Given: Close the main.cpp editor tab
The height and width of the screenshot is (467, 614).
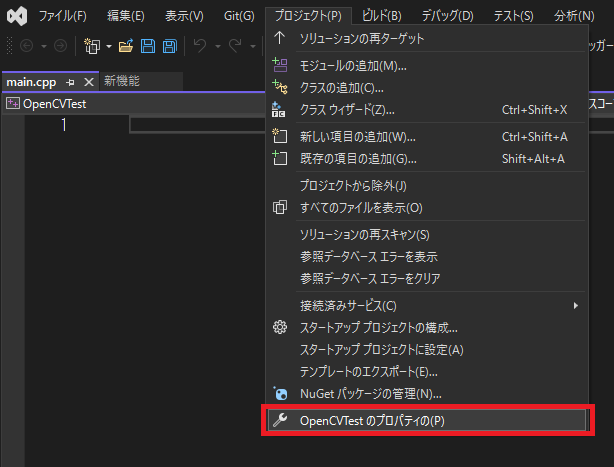Looking at the screenshot, I should [x=88, y=82].
